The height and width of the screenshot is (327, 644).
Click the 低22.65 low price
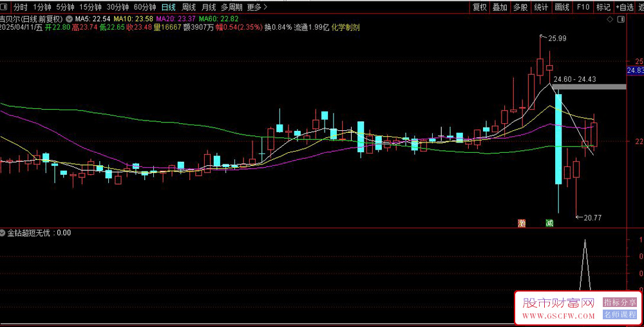click(x=111, y=28)
